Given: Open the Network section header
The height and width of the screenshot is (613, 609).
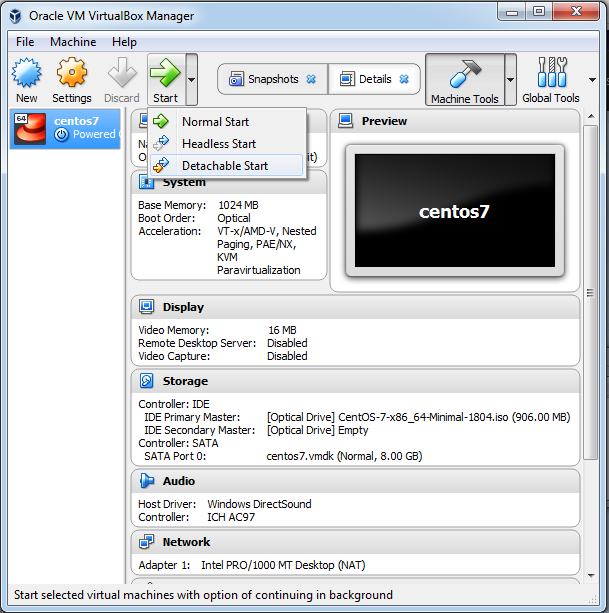Looking at the screenshot, I should coord(356,542).
